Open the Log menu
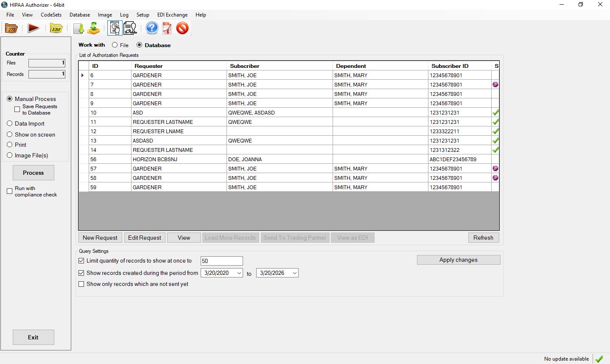 coord(124,14)
